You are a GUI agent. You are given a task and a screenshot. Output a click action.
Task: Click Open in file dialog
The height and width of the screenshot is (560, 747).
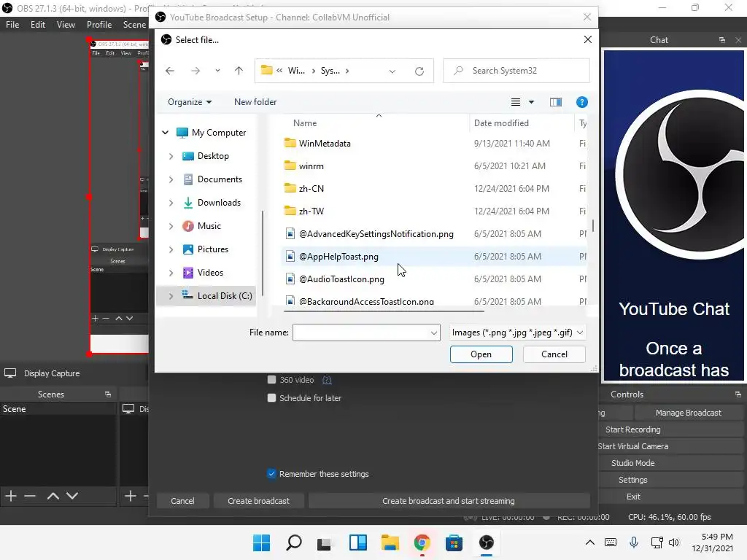(x=481, y=354)
